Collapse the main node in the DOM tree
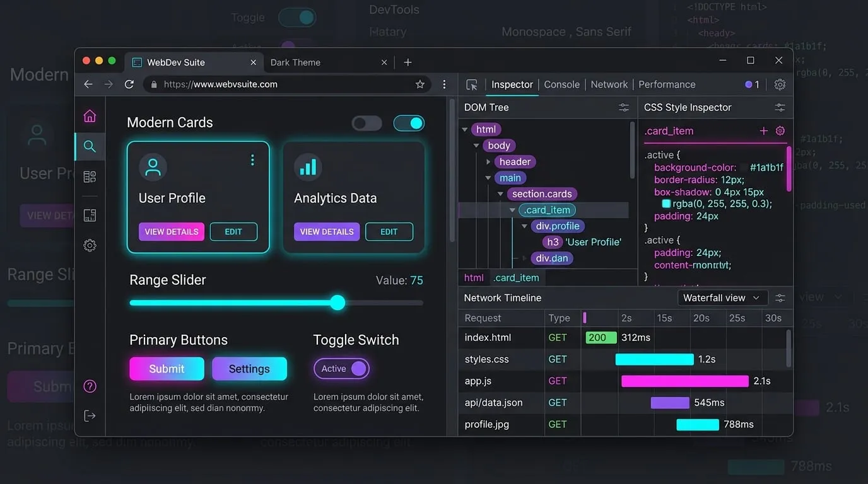868x484 pixels. tap(488, 178)
